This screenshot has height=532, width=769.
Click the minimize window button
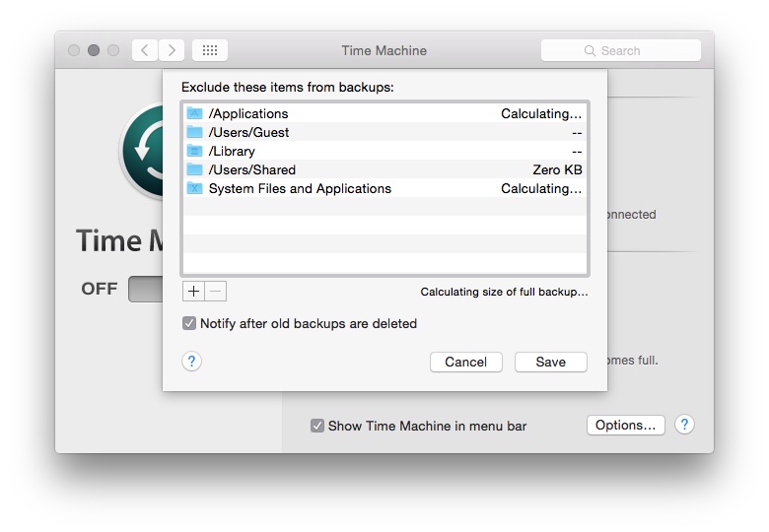tap(94, 50)
